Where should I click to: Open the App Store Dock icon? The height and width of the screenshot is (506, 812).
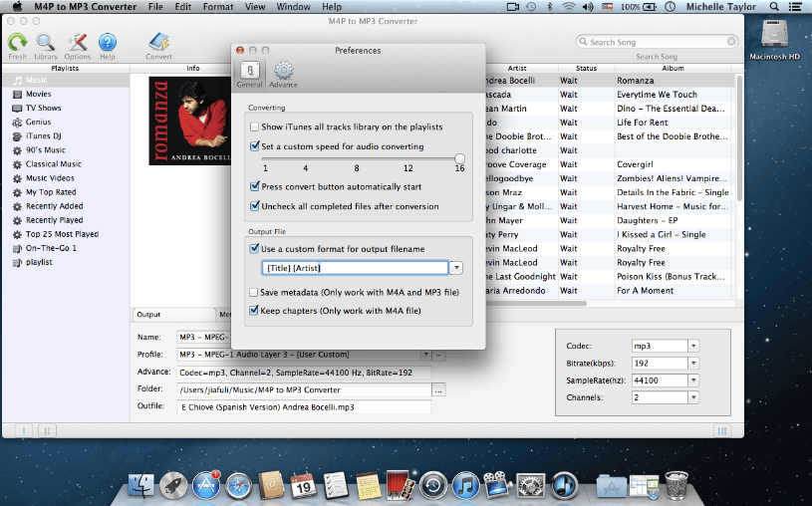(x=206, y=485)
